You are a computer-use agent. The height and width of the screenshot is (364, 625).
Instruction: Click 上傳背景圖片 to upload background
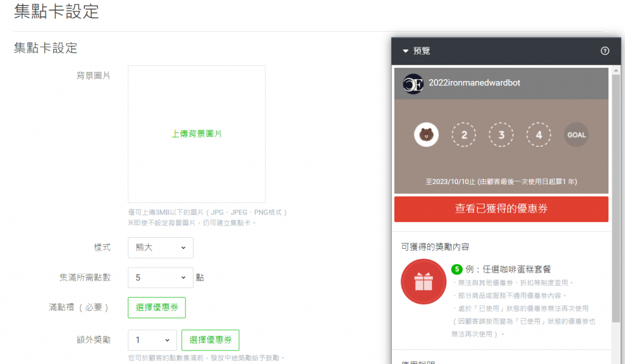point(197,134)
